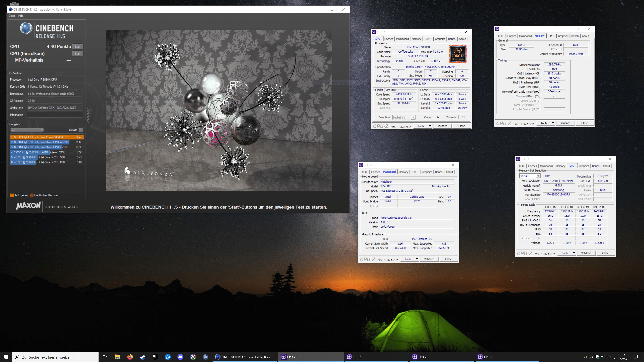Click the Information field in Cinebench

(x=55, y=115)
